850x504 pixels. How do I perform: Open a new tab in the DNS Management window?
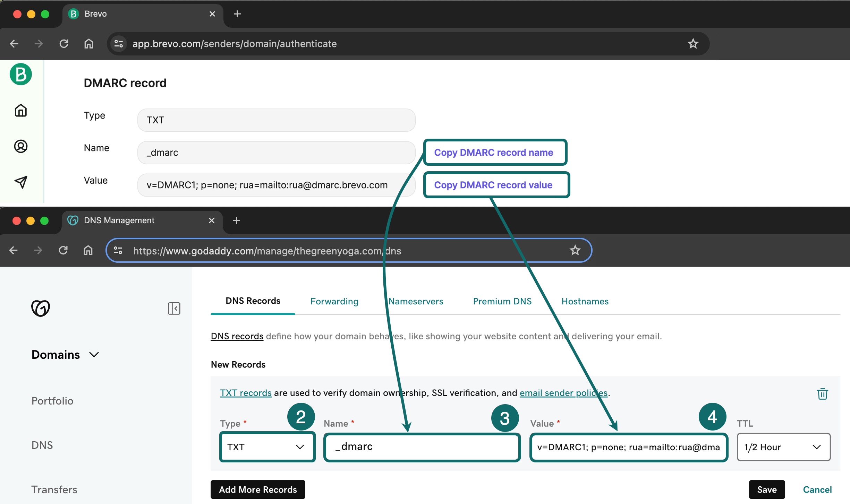coord(237,220)
